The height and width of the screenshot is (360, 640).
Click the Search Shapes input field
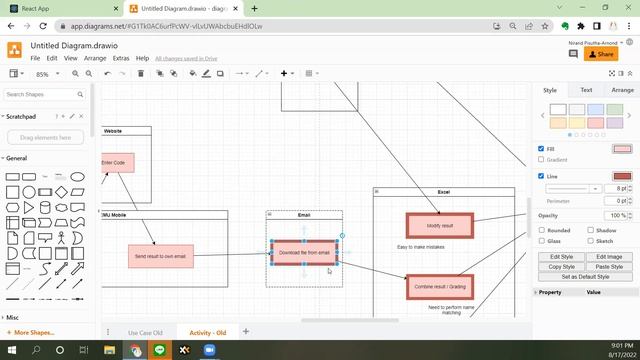44,94
